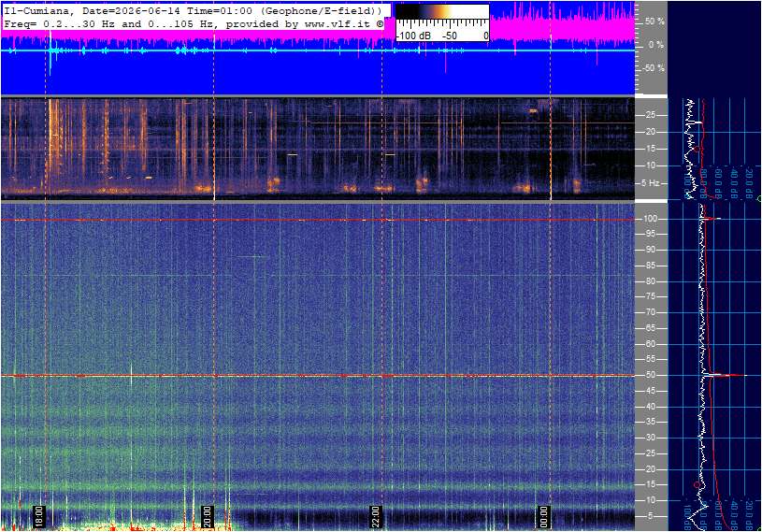The height and width of the screenshot is (532, 762).
Task: Click the 50 Hz peak in spectrum graph
Action: [x=726, y=375]
